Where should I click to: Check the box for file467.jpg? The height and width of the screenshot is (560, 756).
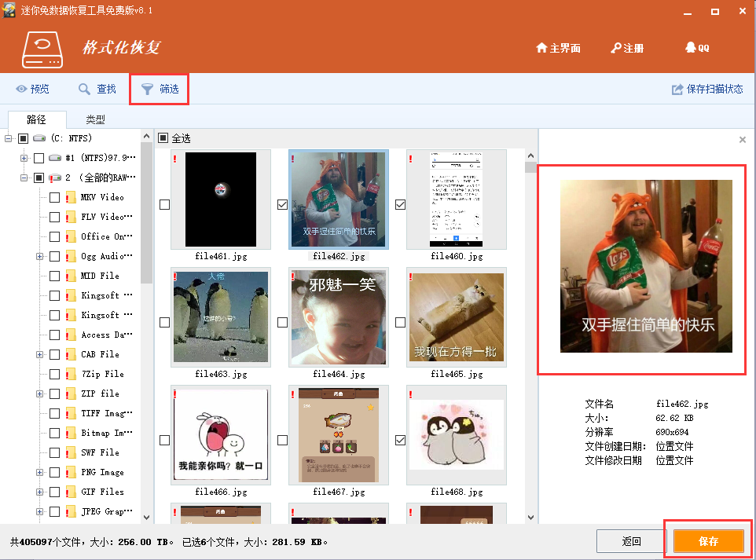click(x=283, y=441)
